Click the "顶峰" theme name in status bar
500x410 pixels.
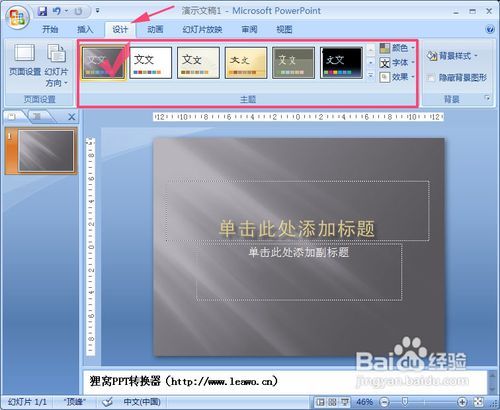coord(75,402)
